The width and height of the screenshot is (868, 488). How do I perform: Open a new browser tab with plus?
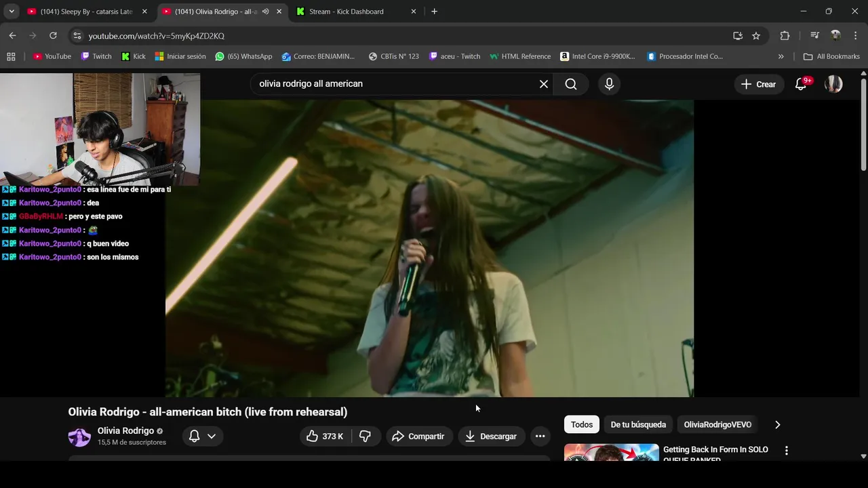coord(434,12)
